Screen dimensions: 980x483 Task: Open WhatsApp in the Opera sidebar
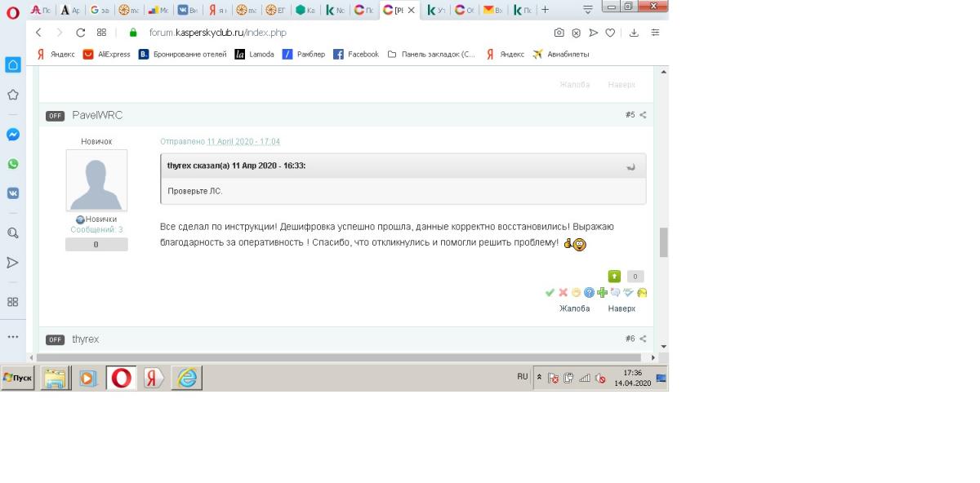(13, 164)
